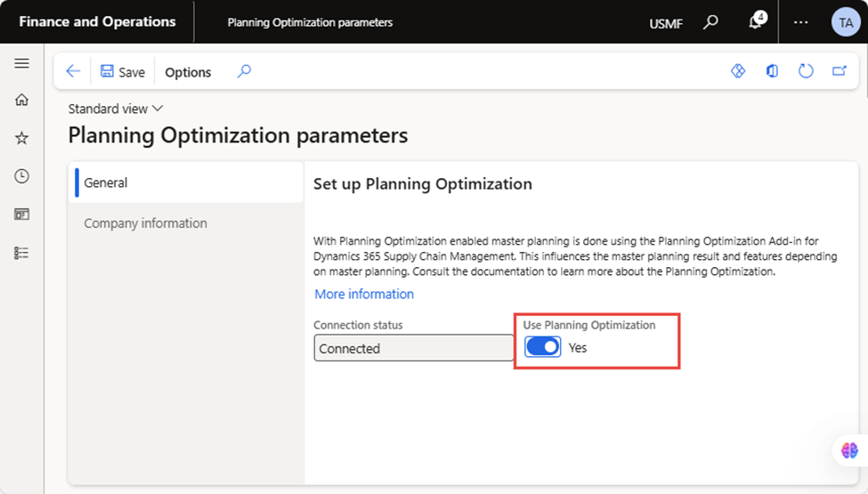
Task: Open Modules list icon in sidebar
Action: [21, 253]
